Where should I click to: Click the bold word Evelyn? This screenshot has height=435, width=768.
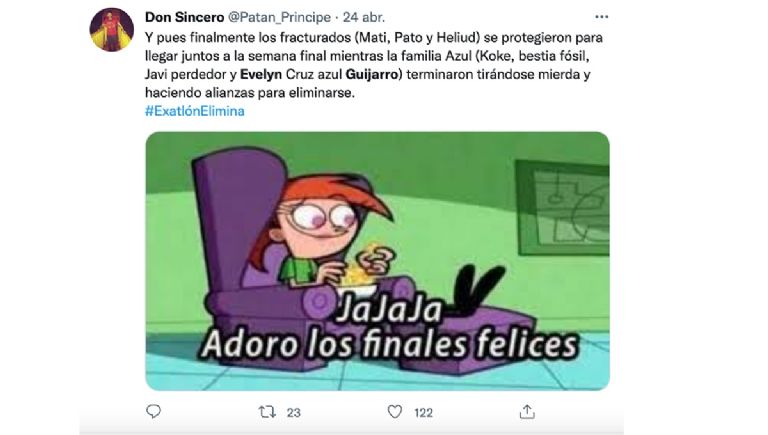(261, 74)
